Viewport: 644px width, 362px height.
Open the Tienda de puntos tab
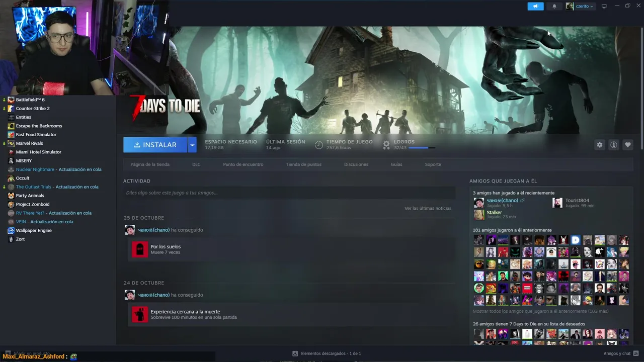tap(303, 164)
